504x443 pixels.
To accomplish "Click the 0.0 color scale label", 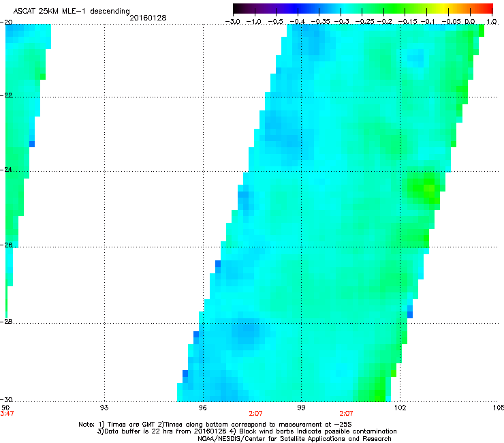I will (x=470, y=22).
